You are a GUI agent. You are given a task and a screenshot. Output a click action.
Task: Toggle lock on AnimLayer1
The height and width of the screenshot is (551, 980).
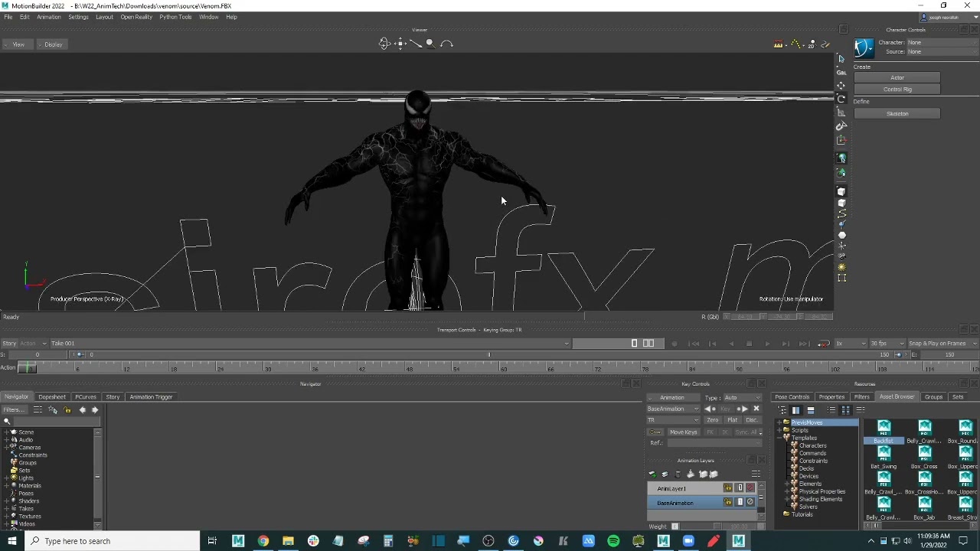[x=728, y=488]
